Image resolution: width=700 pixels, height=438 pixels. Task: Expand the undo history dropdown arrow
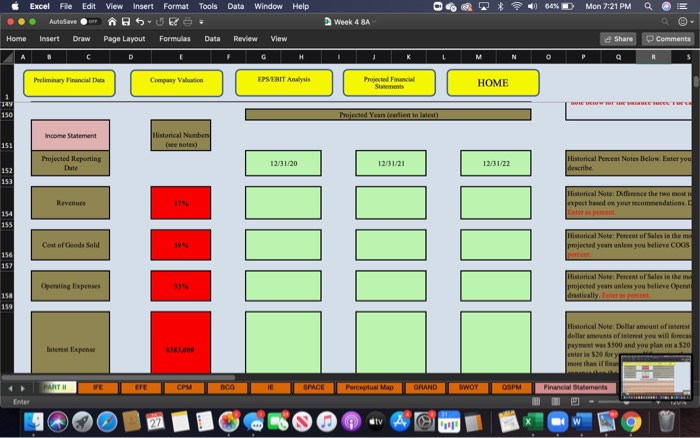(149, 21)
